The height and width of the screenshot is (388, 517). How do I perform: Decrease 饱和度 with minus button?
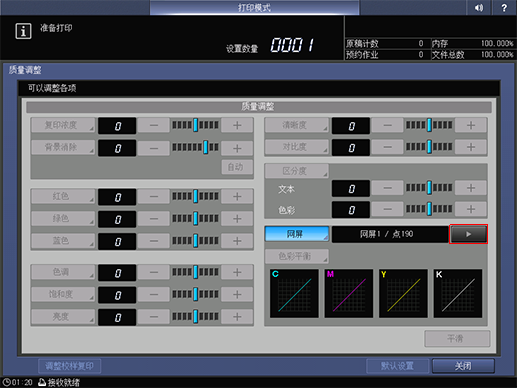pyautogui.click(x=154, y=295)
